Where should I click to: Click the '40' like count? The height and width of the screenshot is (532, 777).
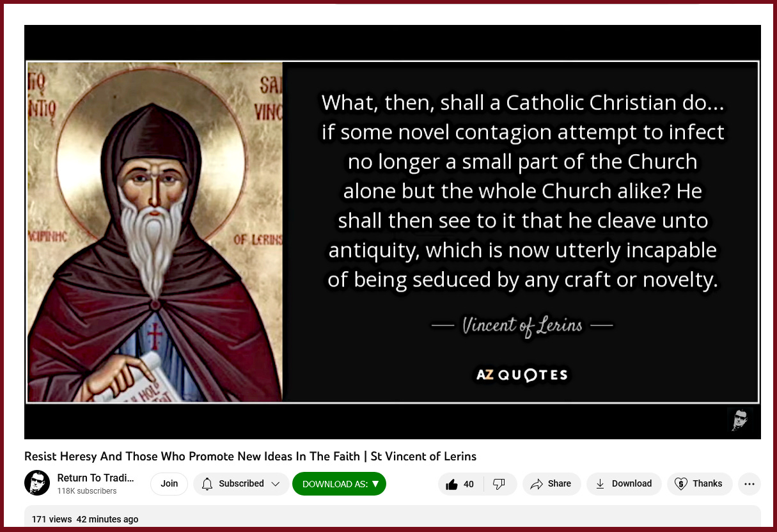[469, 484]
